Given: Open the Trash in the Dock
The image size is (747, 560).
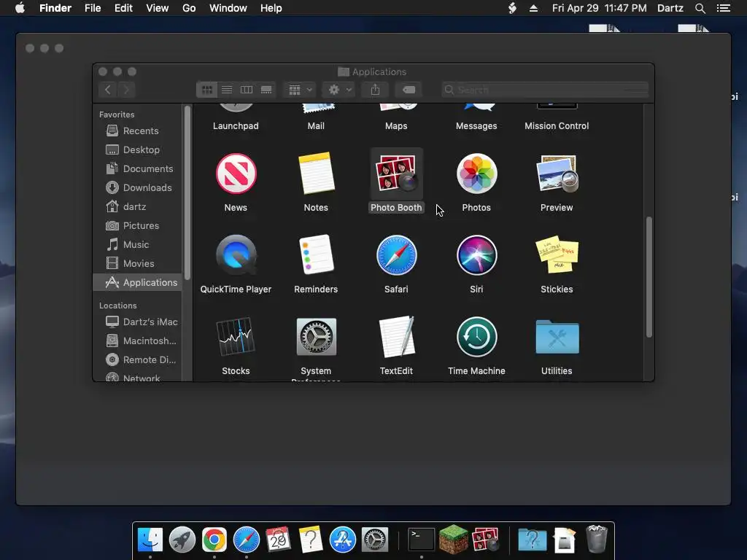Looking at the screenshot, I should [597, 539].
